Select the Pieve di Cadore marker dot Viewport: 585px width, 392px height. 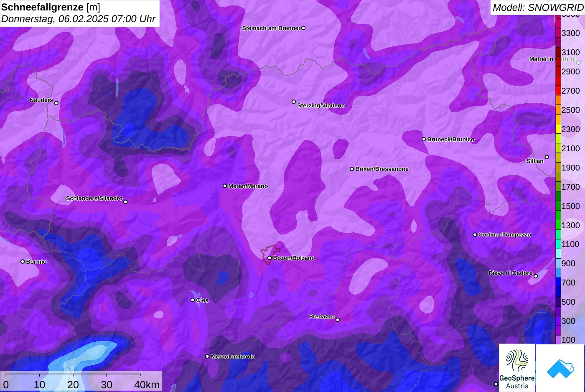[x=536, y=276]
